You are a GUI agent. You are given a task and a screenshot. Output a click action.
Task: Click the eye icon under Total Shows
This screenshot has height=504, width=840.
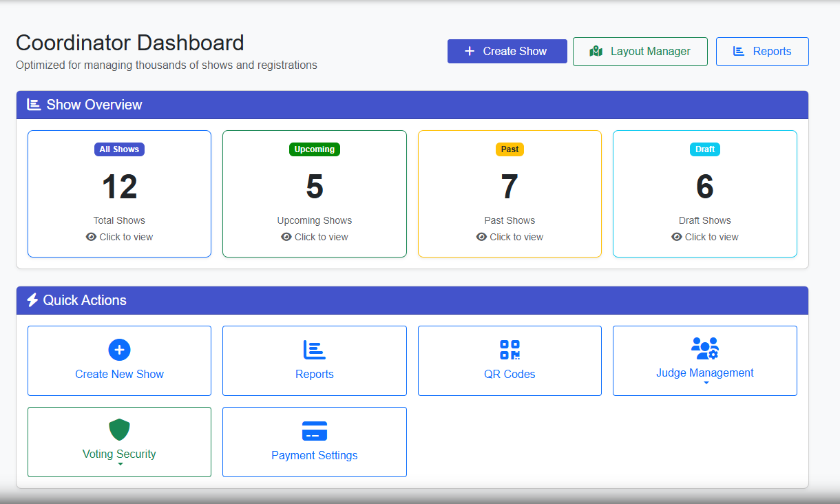click(x=90, y=236)
